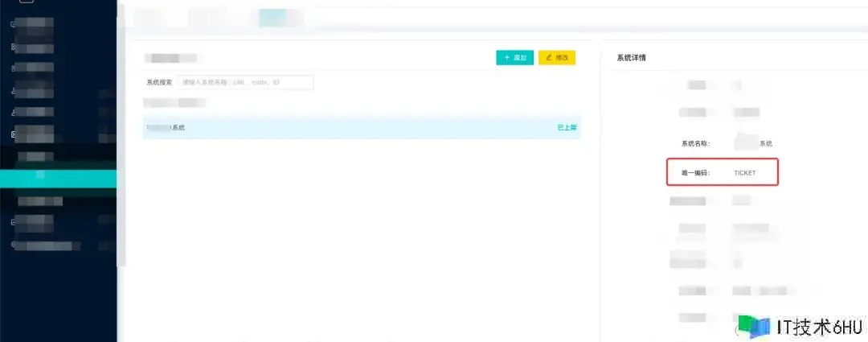868x342 pixels.
Task: Switch to the teal highlighted top tab
Action: (272, 16)
